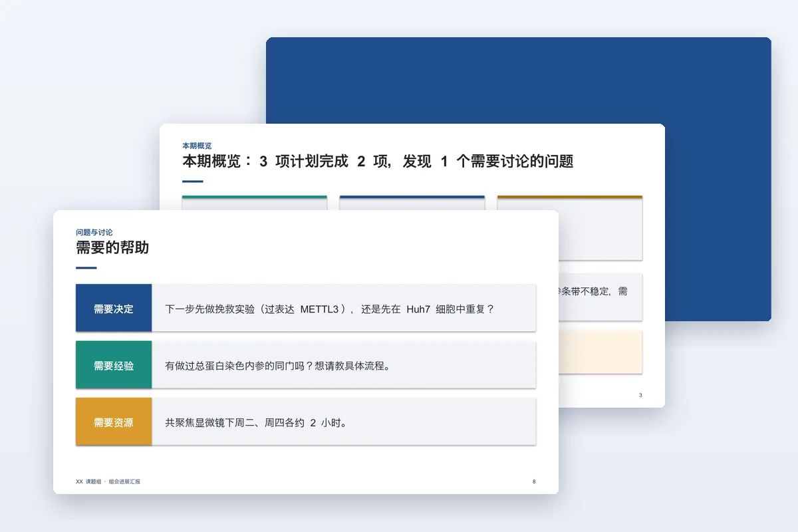Viewport: 798px width, 532px height.
Task: Select the text asking about total protein staining
Action: pyautogui.click(x=277, y=366)
